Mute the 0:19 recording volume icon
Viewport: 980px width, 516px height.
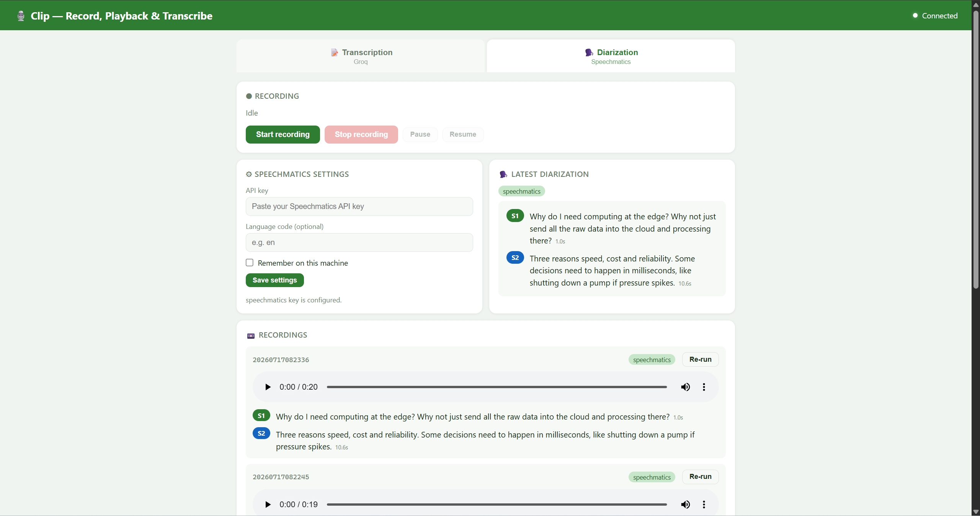(x=685, y=505)
